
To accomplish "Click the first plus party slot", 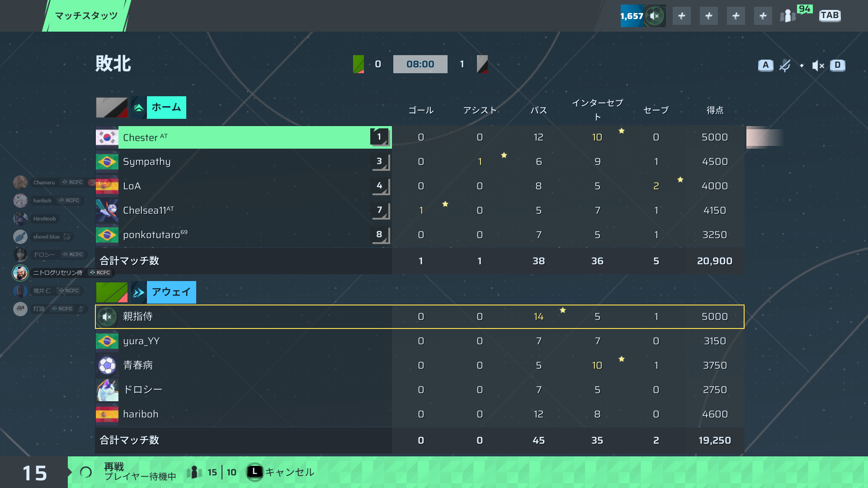I will click(681, 16).
